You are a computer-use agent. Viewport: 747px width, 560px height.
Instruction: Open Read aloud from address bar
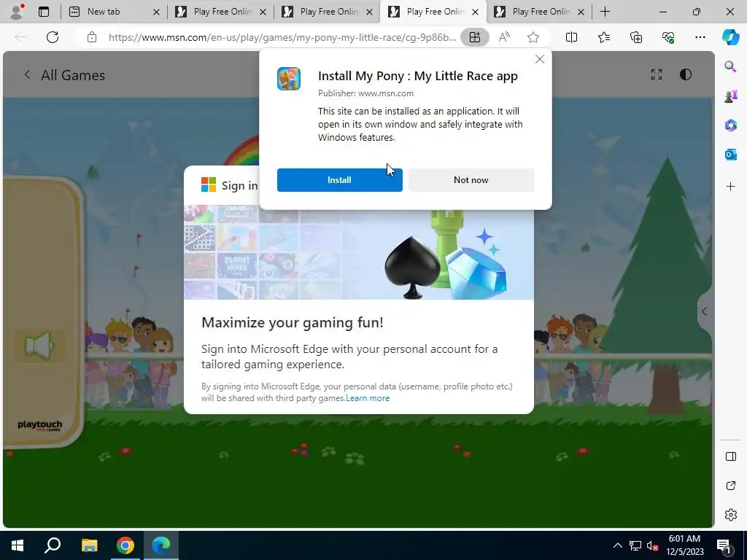[504, 37]
